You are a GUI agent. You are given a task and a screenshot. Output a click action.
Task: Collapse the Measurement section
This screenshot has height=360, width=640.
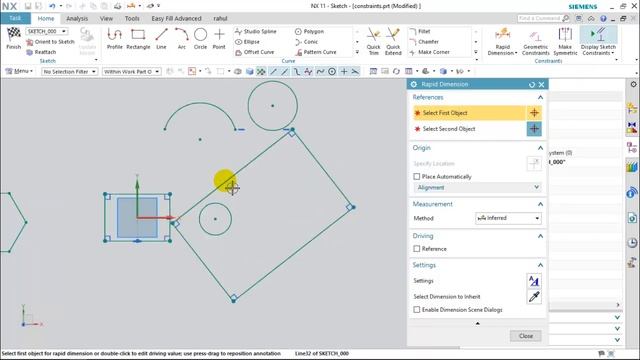tap(540, 204)
